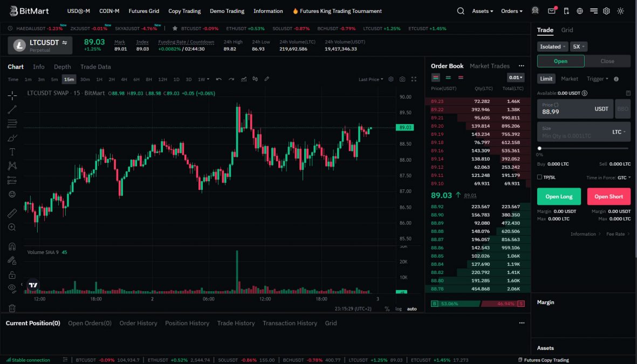Open the language globe icon
The height and width of the screenshot is (364, 637).
580,11
